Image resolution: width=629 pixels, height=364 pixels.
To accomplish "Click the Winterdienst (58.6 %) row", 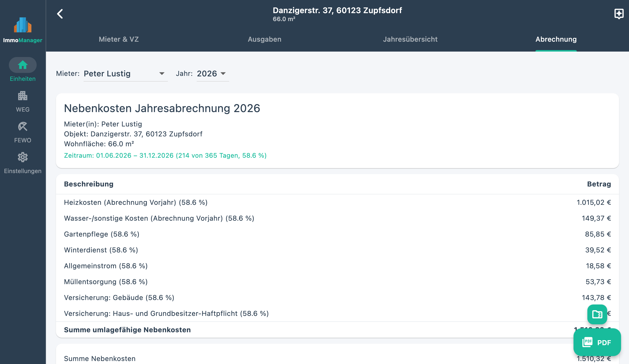I will pyautogui.click(x=338, y=250).
